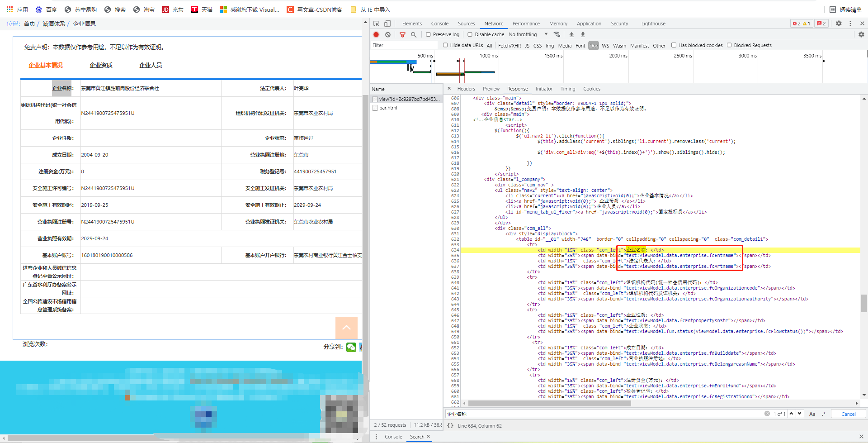Go to next search match
Screen dimensions: 868x443
[799, 414]
